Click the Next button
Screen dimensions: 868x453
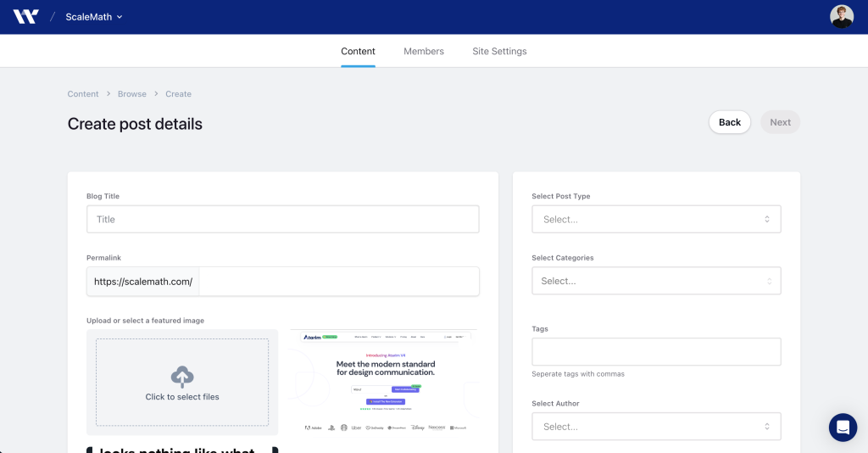point(780,122)
